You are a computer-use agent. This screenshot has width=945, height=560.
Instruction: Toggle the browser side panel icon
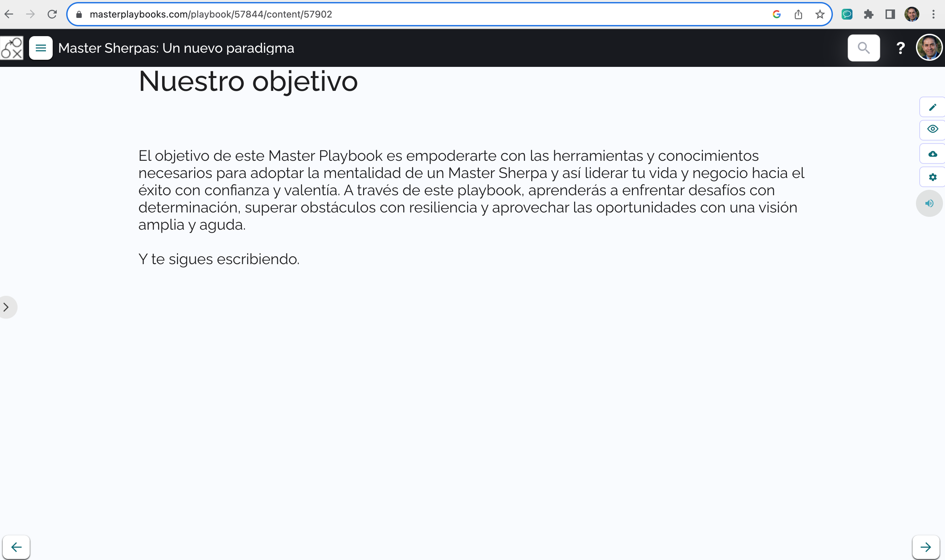(x=890, y=14)
